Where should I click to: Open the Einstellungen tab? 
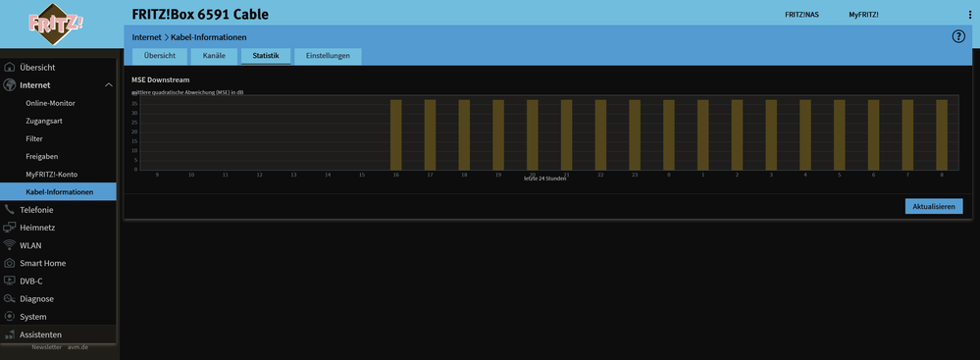click(328, 56)
